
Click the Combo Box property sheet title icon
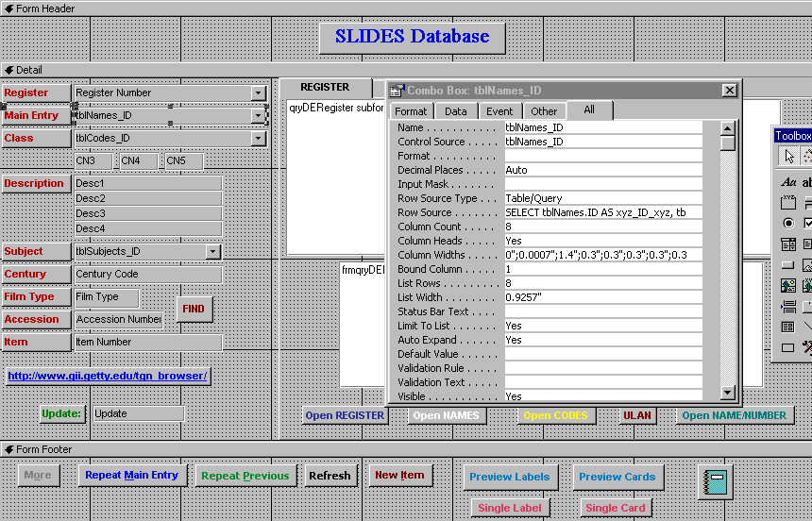[x=398, y=90]
